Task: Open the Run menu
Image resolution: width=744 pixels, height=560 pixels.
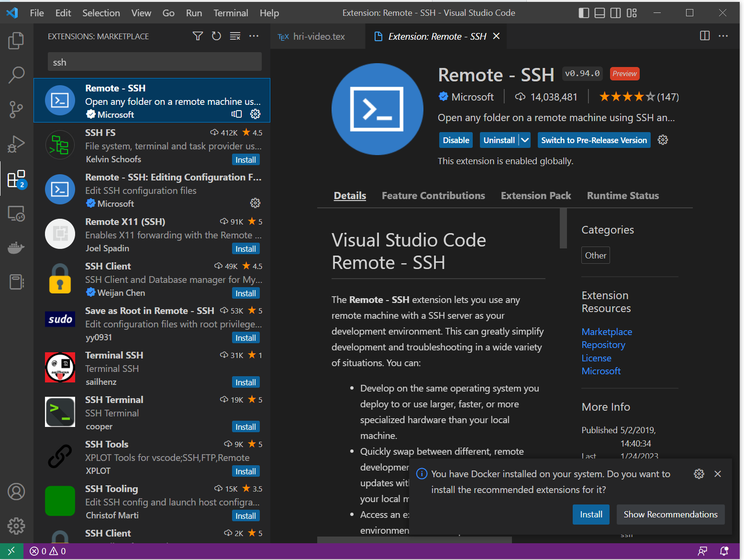Action: pyautogui.click(x=194, y=13)
